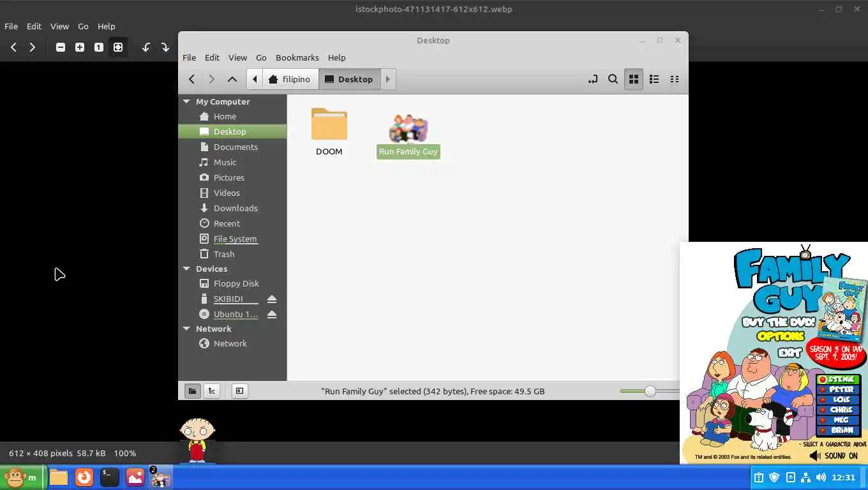The image size is (868, 490).
Task: Open file manager View menu
Action: (x=237, y=57)
